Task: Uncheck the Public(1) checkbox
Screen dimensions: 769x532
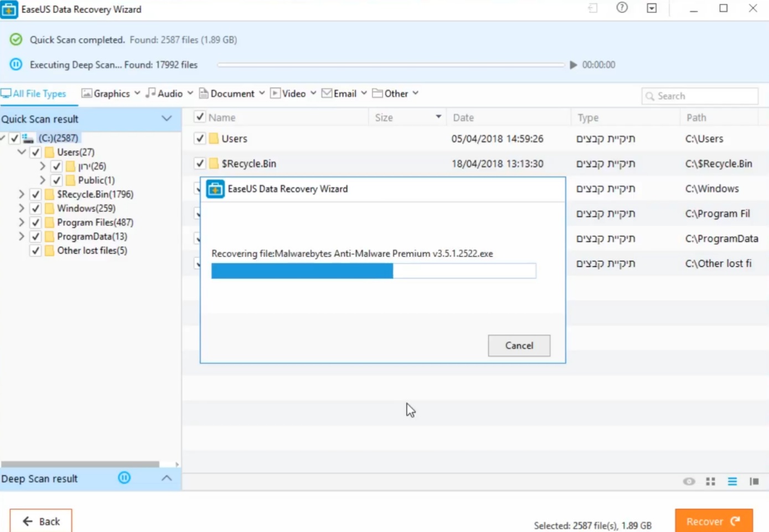Action: point(56,180)
